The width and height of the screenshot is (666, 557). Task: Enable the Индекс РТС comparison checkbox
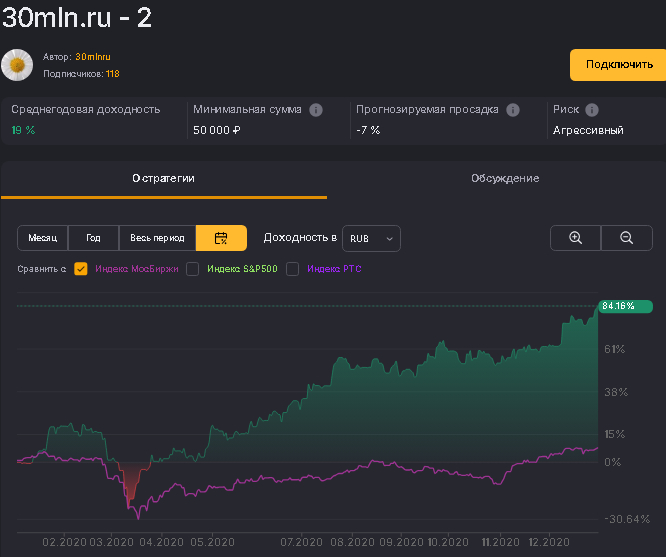click(293, 269)
